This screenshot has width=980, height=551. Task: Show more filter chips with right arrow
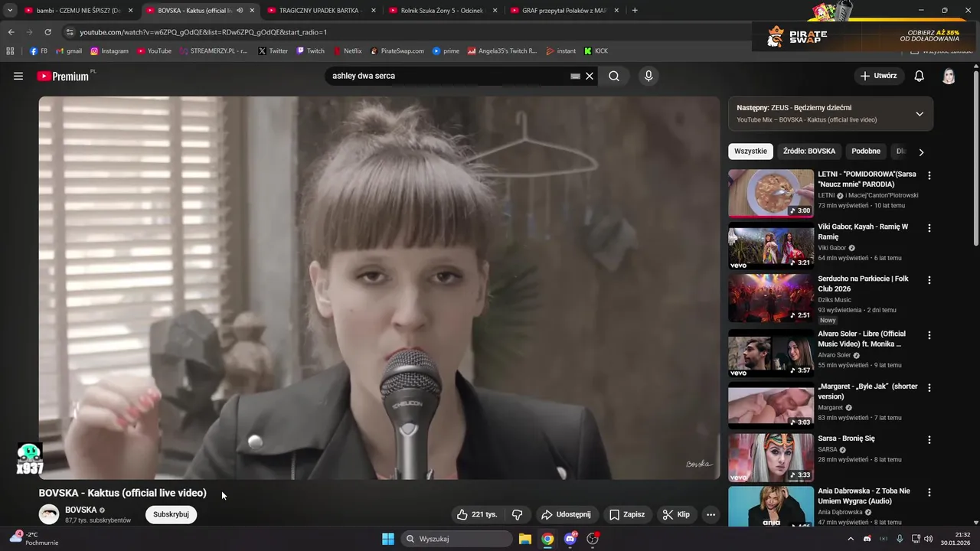[x=921, y=152]
